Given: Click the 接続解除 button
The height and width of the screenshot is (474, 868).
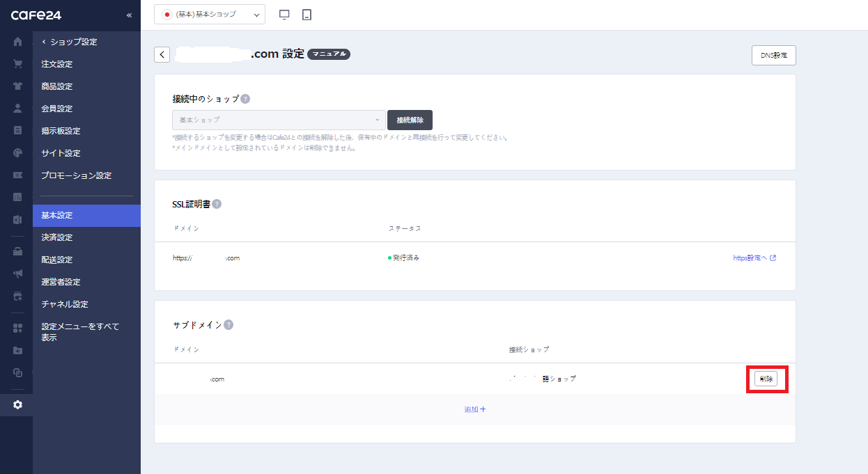Looking at the screenshot, I should 410,120.
